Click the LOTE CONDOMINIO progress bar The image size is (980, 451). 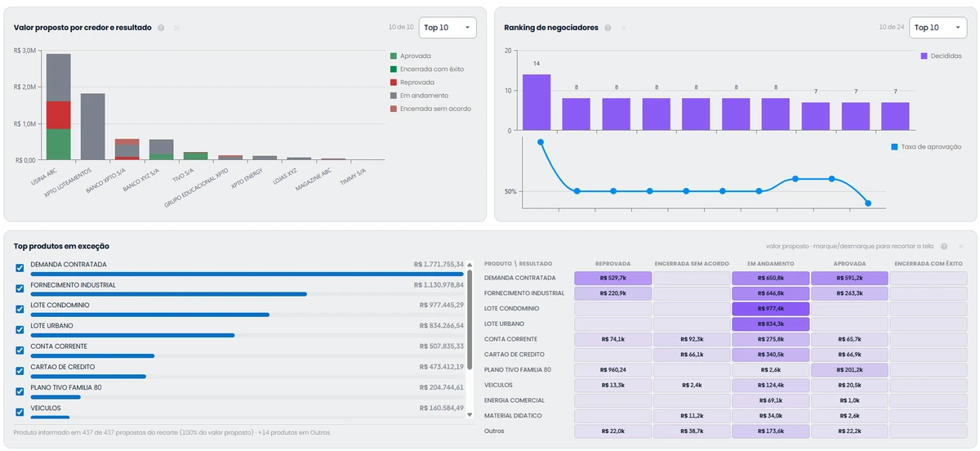point(247,315)
